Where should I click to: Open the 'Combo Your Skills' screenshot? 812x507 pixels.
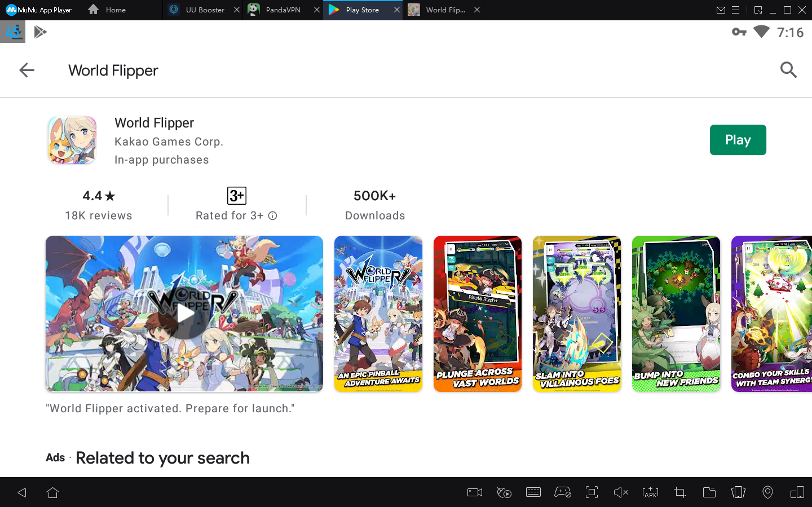(771, 314)
